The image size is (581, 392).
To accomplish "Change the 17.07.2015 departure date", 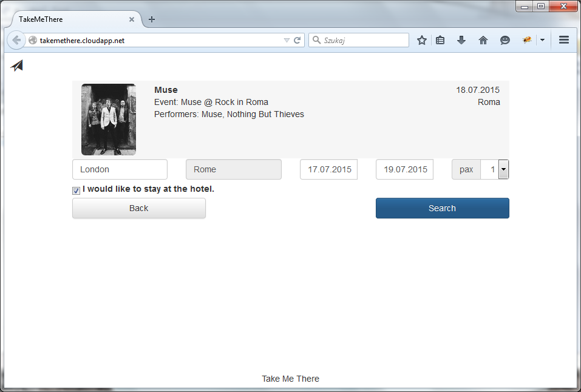I will pyautogui.click(x=328, y=169).
